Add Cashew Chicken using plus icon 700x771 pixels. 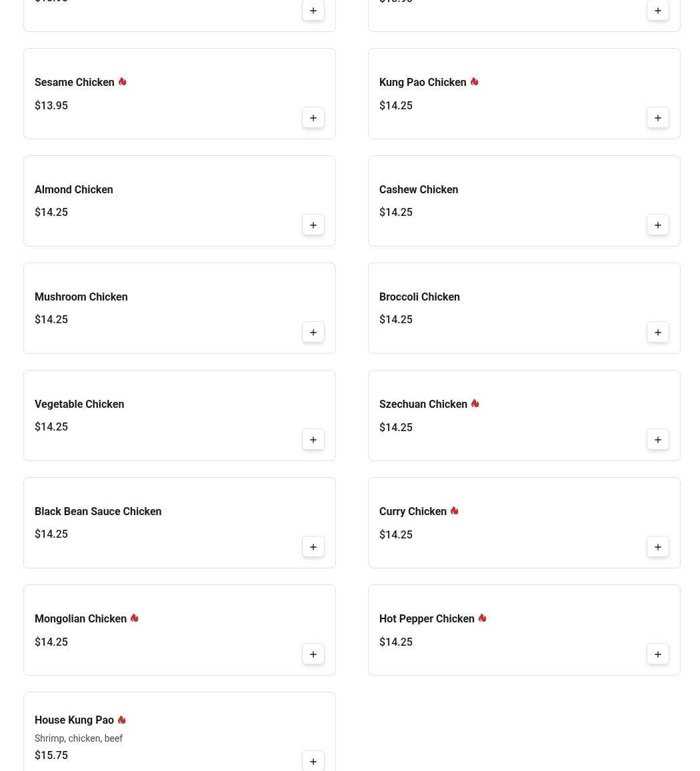click(x=657, y=225)
